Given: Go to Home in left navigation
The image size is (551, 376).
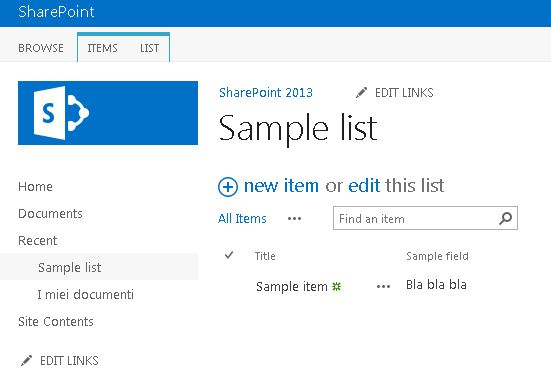Looking at the screenshot, I should (35, 187).
